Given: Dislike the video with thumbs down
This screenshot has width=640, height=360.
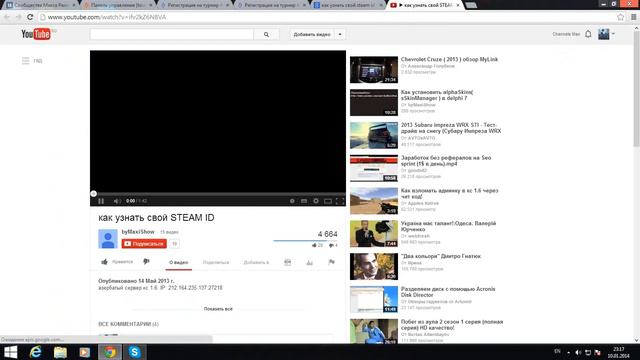Looking at the screenshot, I should [x=146, y=262].
